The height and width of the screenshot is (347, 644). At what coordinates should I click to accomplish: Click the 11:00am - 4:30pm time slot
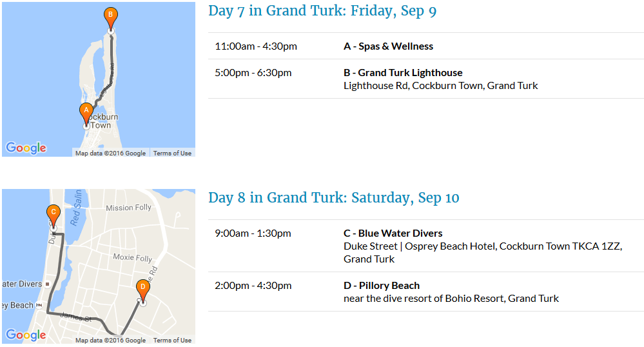tap(256, 46)
